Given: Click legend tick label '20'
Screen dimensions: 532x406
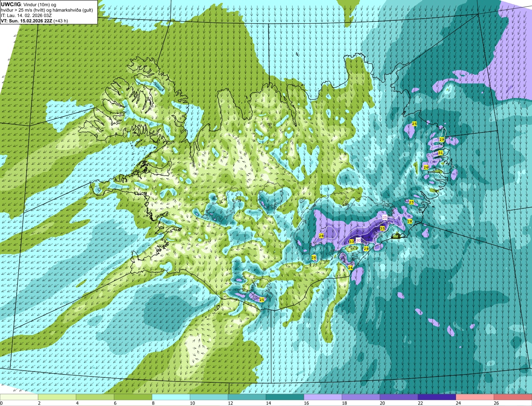Looking at the screenshot, I should pos(382,403).
